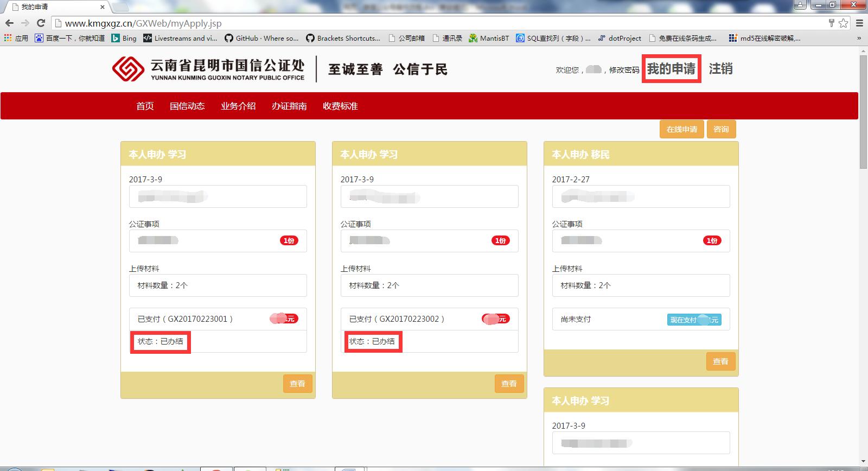Expand the hidden bookmarks overflow chevron

(859, 38)
